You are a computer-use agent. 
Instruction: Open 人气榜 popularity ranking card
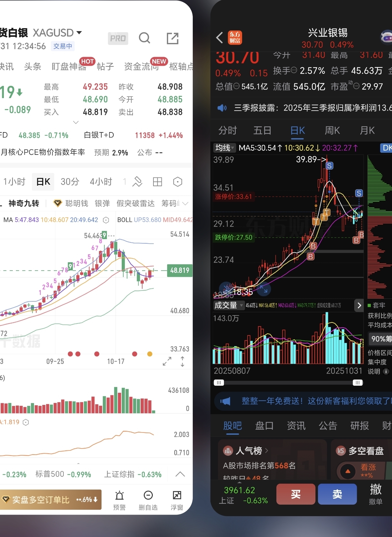click(272, 460)
